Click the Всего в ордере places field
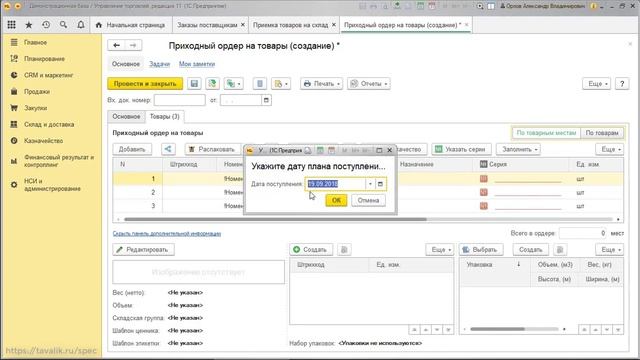The width and height of the screenshot is (640, 360). coord(584,233)
